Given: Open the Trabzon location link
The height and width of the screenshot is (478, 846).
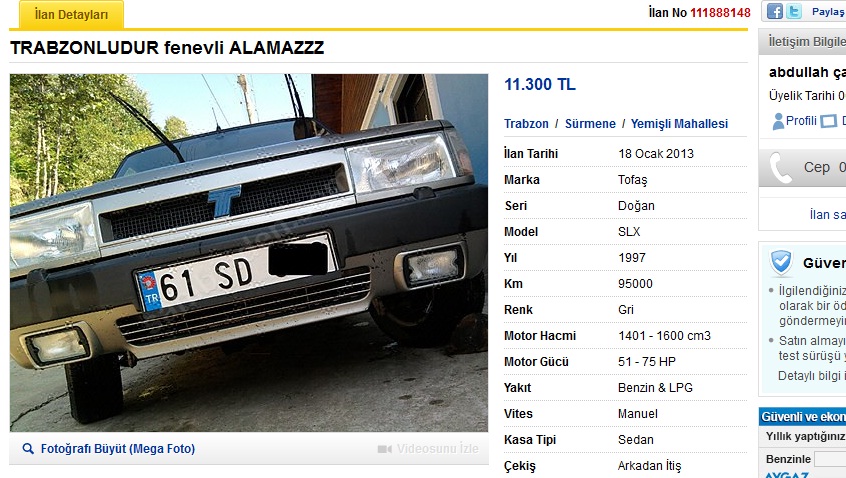Looking at the screenshot, I should (x=526, y=124).
